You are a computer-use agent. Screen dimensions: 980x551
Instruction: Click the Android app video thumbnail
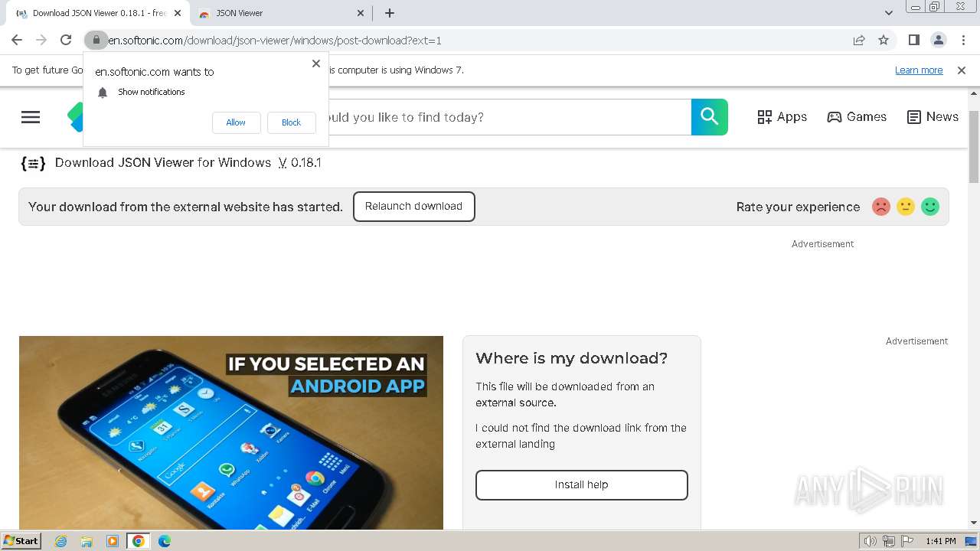pos(231,433)
